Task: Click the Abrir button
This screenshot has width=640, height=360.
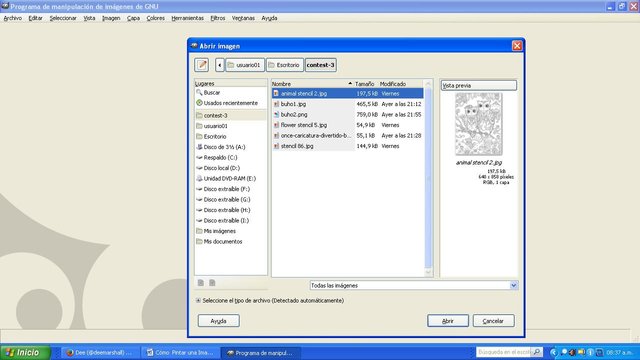Action: (448, 321)
